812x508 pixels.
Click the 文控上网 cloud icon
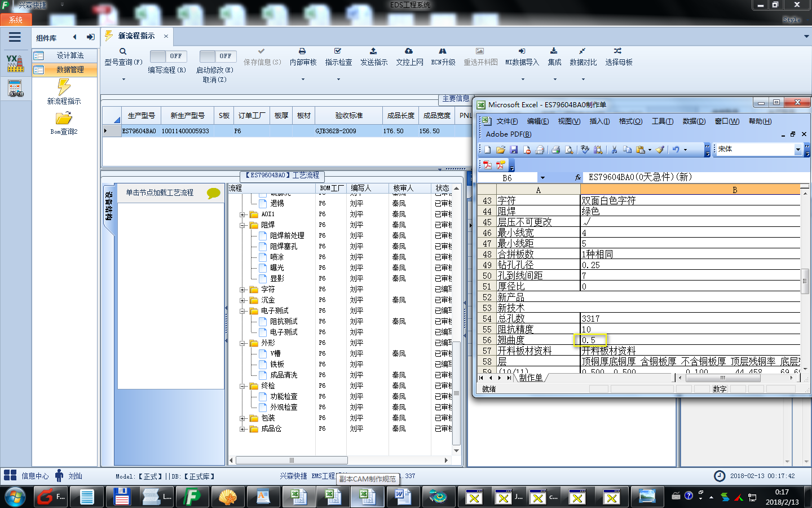(x=409, y=51)
